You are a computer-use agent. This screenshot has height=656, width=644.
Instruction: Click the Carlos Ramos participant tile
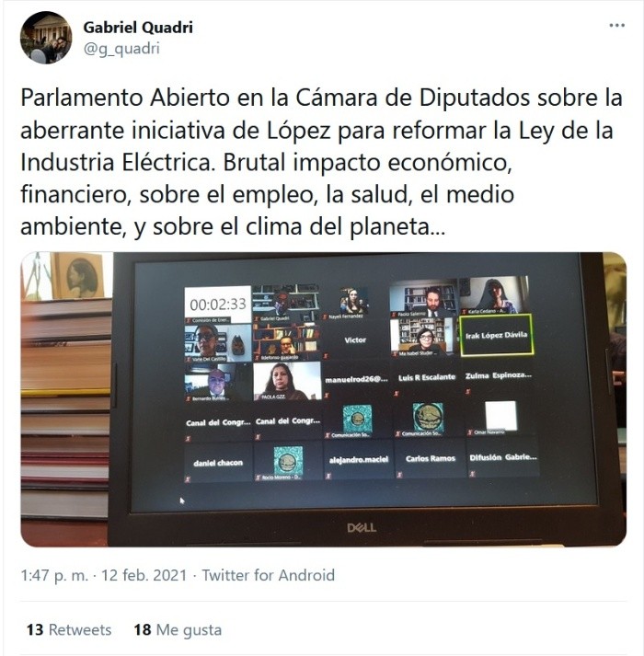click(x=431, y=459)
